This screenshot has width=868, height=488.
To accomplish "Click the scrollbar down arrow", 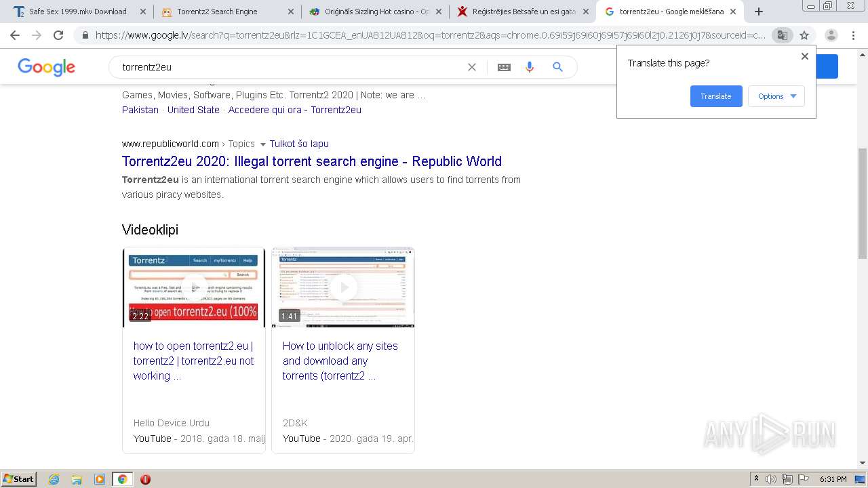I will pos(862,464).
